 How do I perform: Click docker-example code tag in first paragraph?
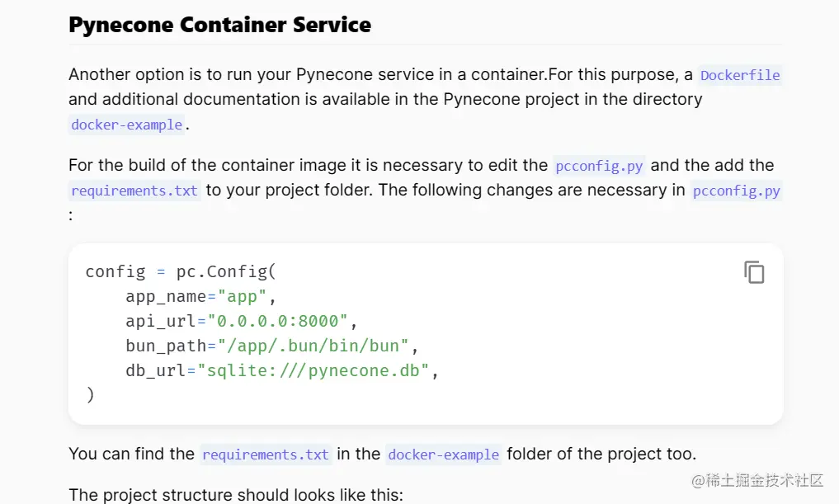point(126,125)
